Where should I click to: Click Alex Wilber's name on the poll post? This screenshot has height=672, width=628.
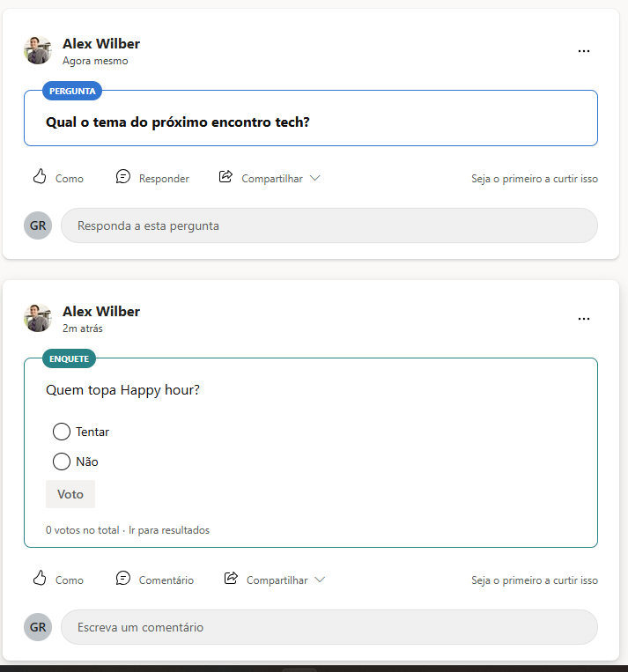[x=101, y=311]
